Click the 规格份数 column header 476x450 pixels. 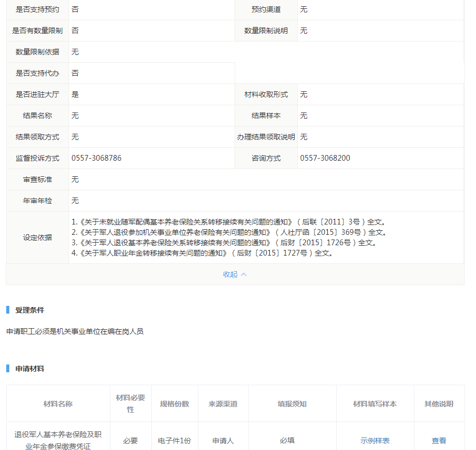coord(175,404)
